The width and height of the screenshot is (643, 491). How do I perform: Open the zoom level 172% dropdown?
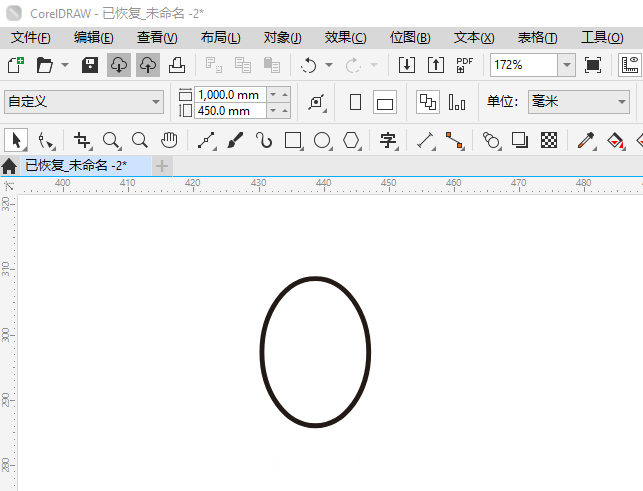[566, 65]
